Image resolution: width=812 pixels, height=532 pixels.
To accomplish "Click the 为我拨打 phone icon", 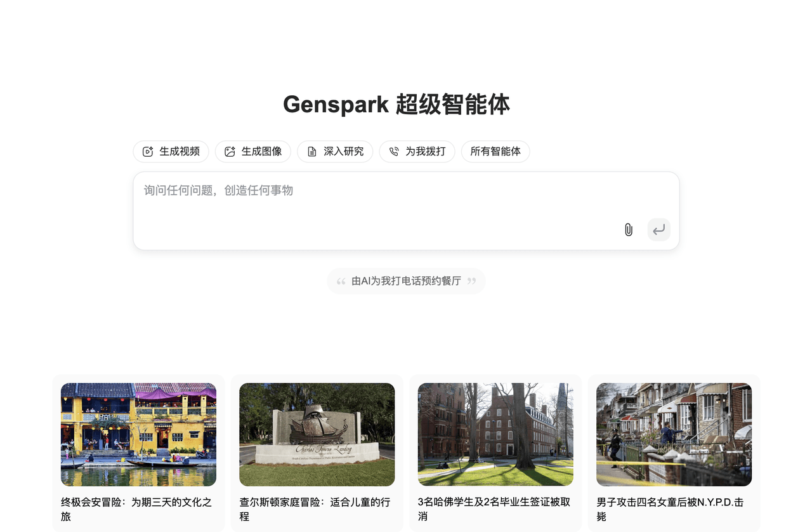I will click(x=394, y=152).
